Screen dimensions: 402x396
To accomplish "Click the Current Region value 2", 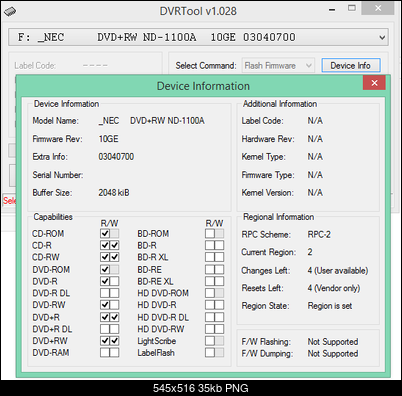I will [310, 252].
